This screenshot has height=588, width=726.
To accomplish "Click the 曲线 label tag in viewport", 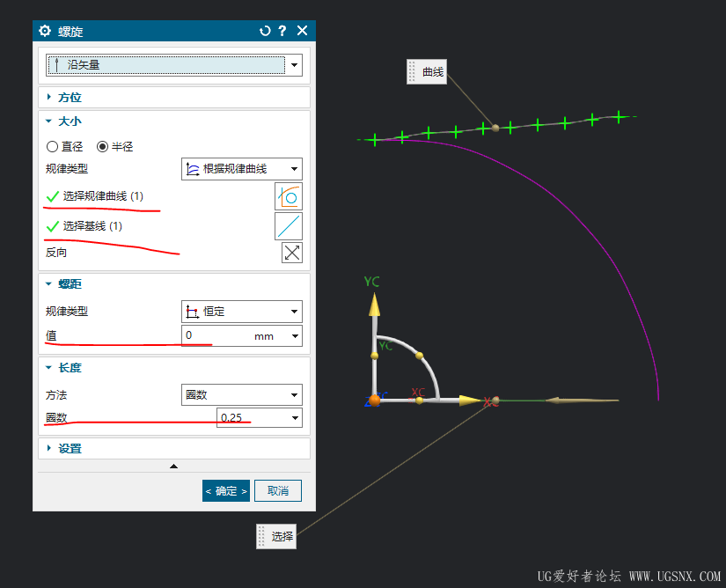I will [x=427, y=72].
